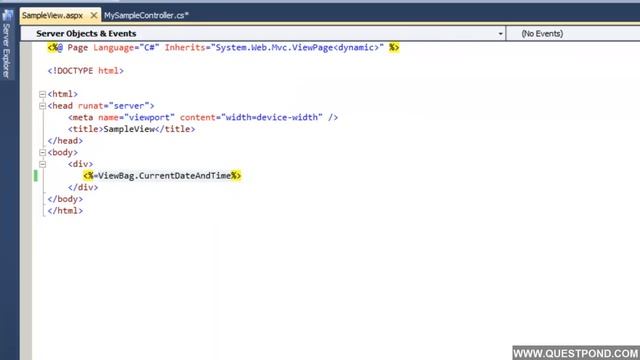Viewport: 640px width, 360px height.
Task: Click the content="width=device-width" attribute
Action: (x=251, y=118)
